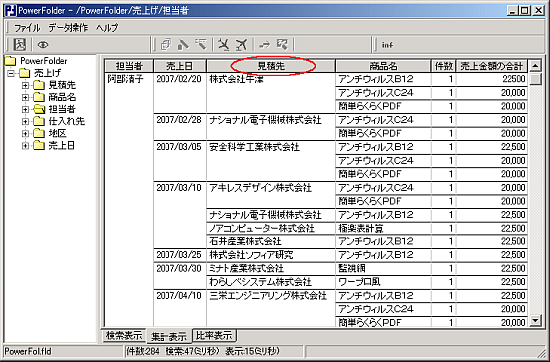Click the first toolbar icon with a figure
This screenshot has width=550, height=362.
click(20, 45)
